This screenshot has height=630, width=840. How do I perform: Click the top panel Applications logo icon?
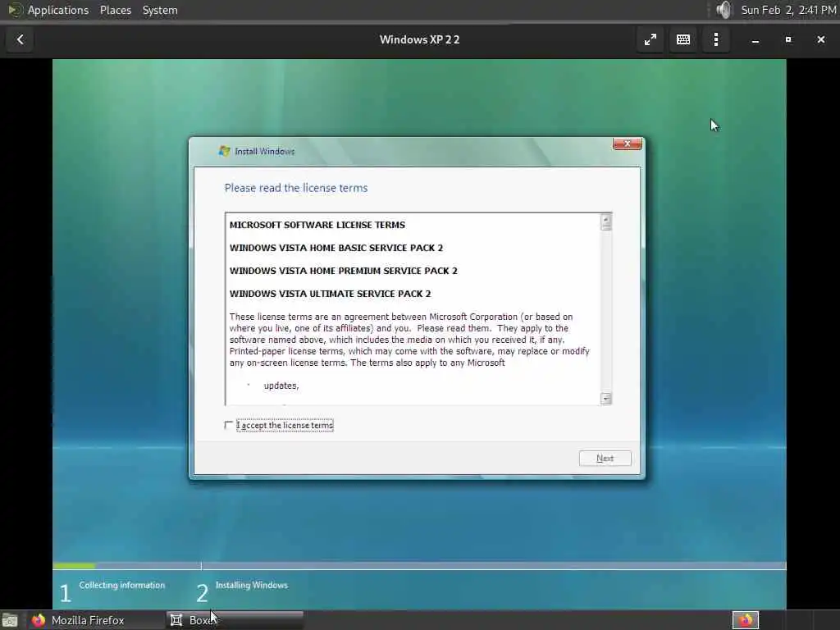coord(15,10)
